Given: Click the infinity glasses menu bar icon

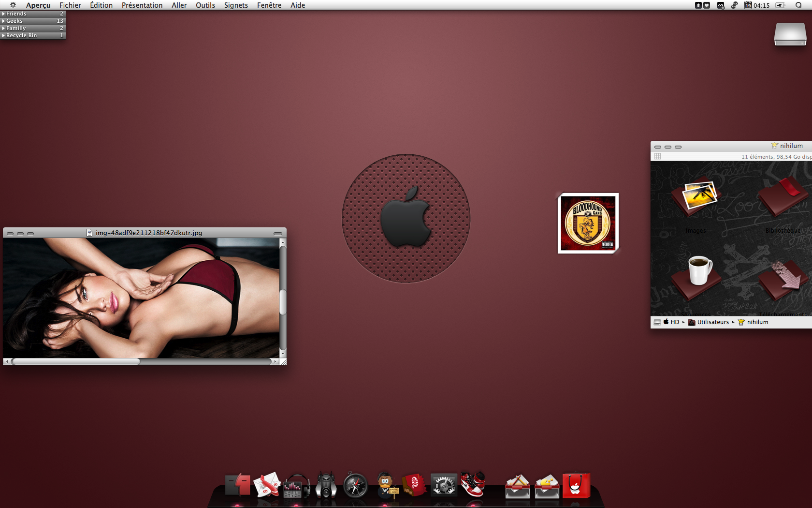Looking at the screenshot, I should pyautogui.click(x=721, y=5).
